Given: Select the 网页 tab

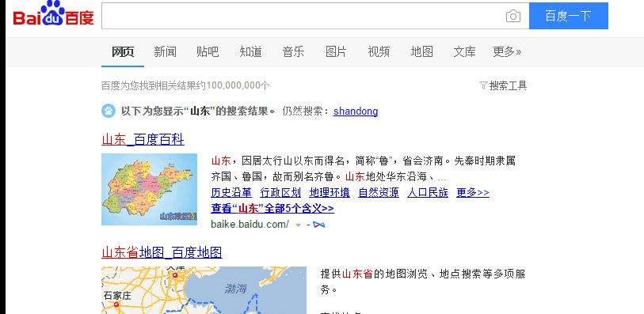Looking at the screenshot, I should [123, 52].
